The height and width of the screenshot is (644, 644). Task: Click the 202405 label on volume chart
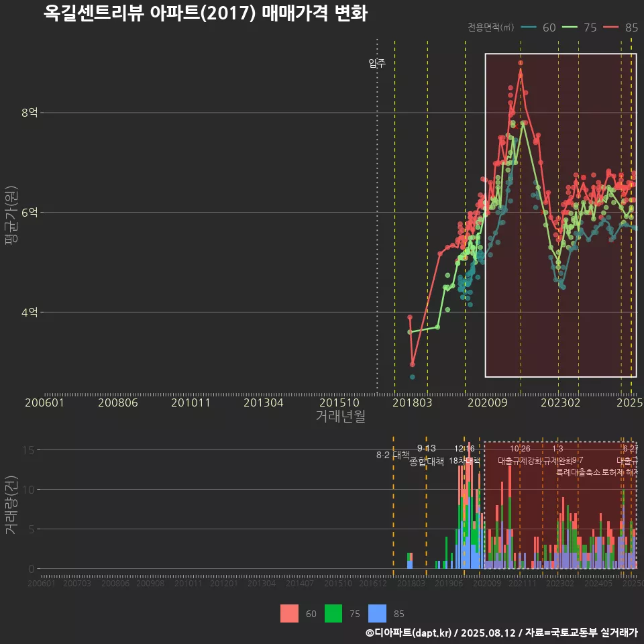click(598, 583)
